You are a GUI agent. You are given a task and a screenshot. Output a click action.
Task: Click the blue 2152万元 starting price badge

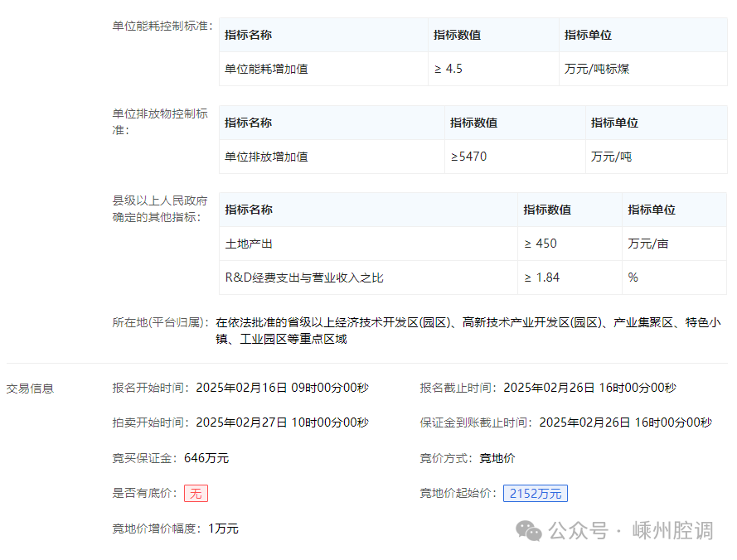(x=535, y=493)
